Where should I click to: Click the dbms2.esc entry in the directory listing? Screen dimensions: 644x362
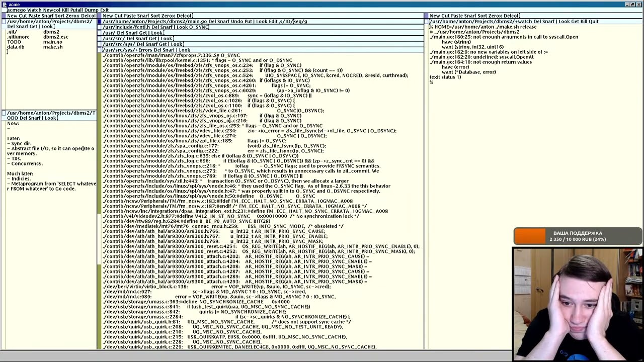click(55, 37)
